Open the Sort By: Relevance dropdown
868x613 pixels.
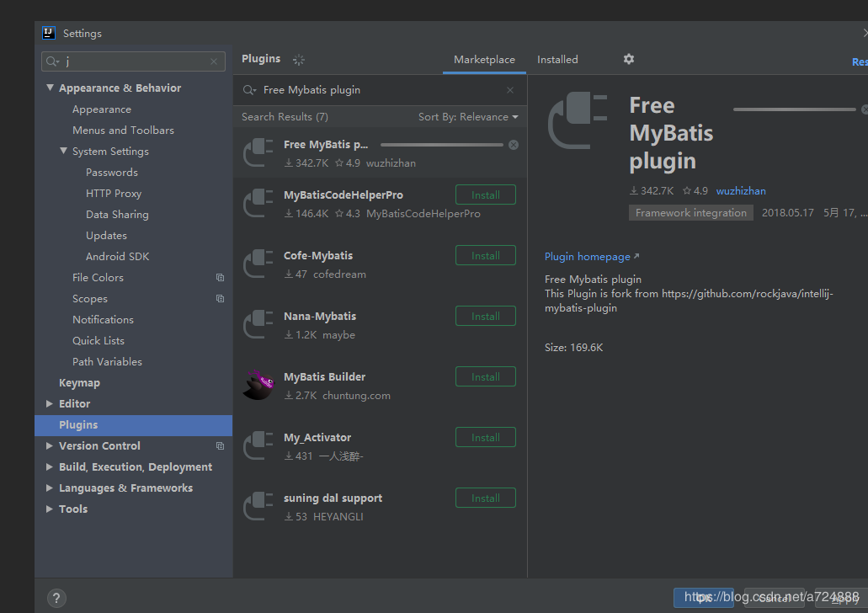(468, 117)
